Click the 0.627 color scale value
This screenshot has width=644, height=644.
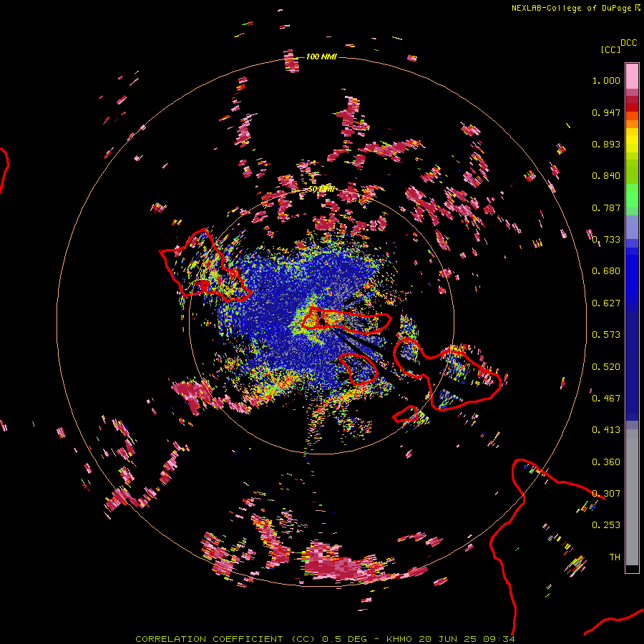[606, 303]
